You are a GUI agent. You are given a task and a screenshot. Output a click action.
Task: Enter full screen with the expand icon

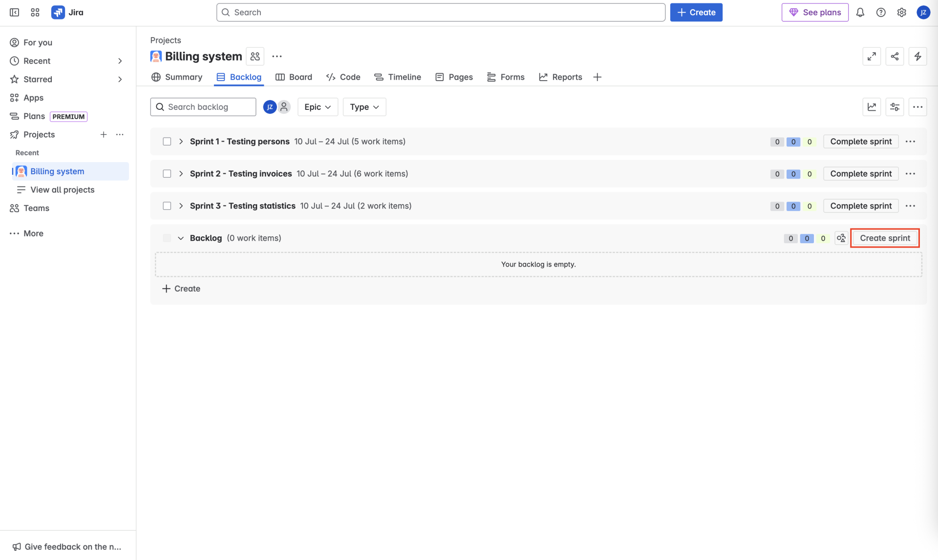(x=872, y=57)
